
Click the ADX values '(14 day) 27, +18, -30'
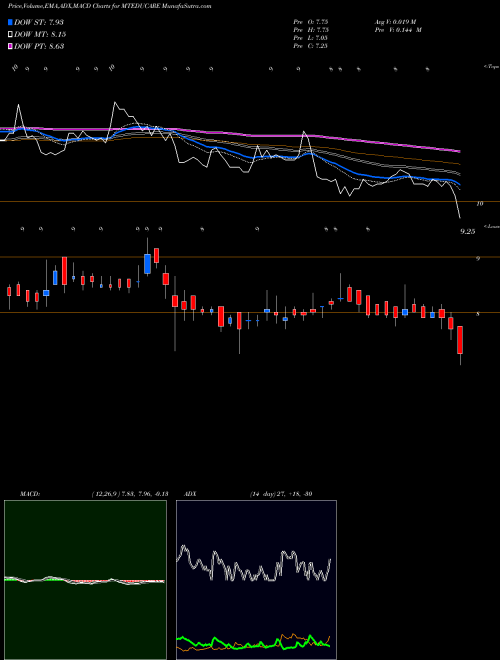click(x=281, y=494)
